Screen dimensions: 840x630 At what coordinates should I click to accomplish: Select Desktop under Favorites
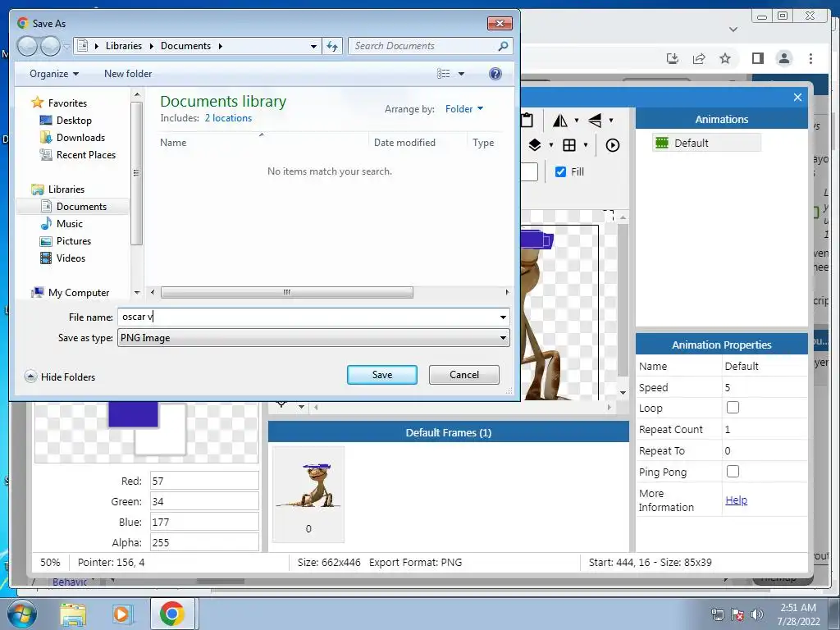point(74,121)
